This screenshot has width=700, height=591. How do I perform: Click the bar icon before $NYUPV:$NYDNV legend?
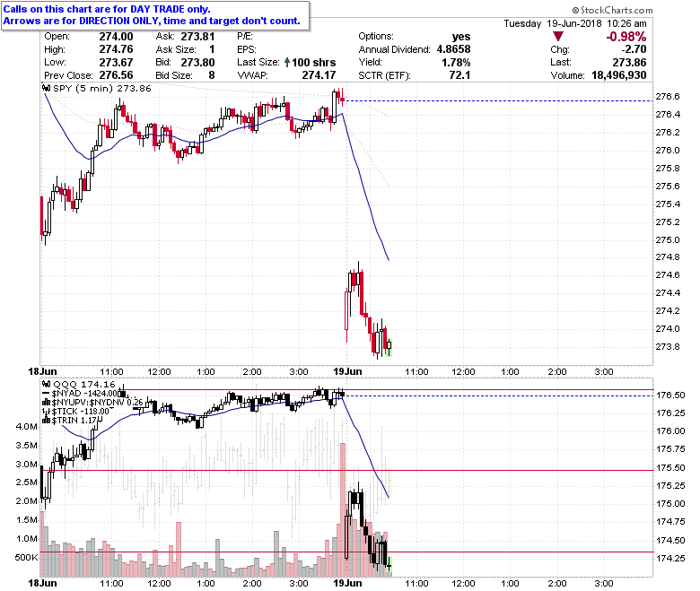pyautogui.click(x=46, y=403)
